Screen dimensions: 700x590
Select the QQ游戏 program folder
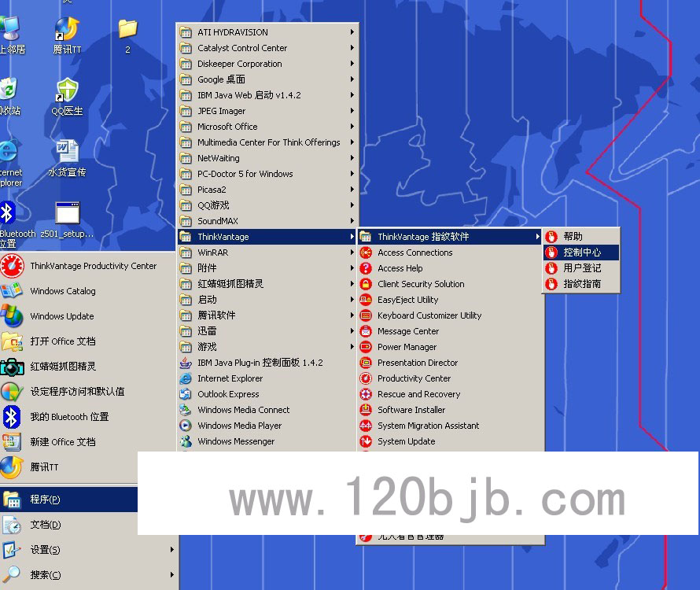pyautogui.click(x=267, y=205)
